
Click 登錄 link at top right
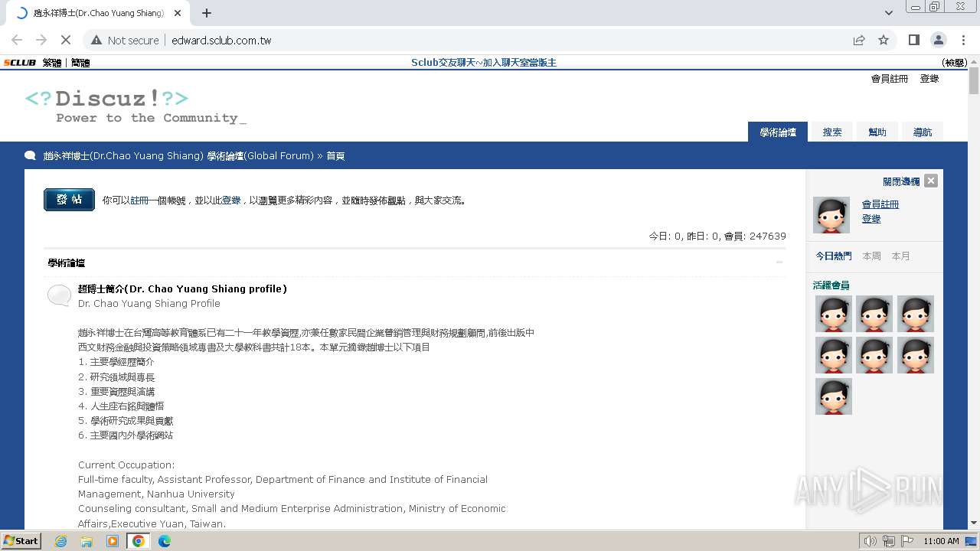click(x=929, y=79)
